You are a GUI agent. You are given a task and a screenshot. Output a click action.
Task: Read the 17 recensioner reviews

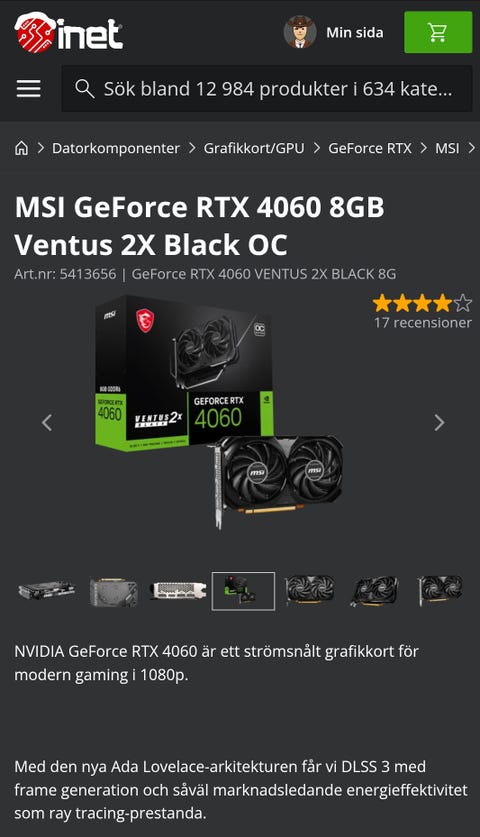[x=423, y=322]
